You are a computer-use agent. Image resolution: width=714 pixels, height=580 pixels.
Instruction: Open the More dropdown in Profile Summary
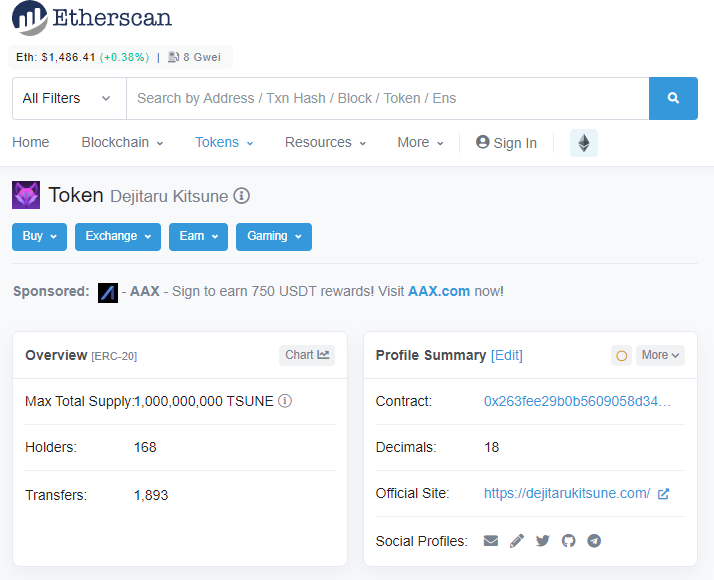[x=660, y=356]
